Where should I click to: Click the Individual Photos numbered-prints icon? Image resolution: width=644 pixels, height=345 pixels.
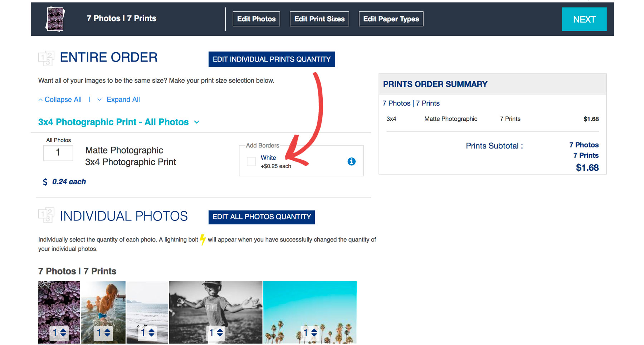46,215
